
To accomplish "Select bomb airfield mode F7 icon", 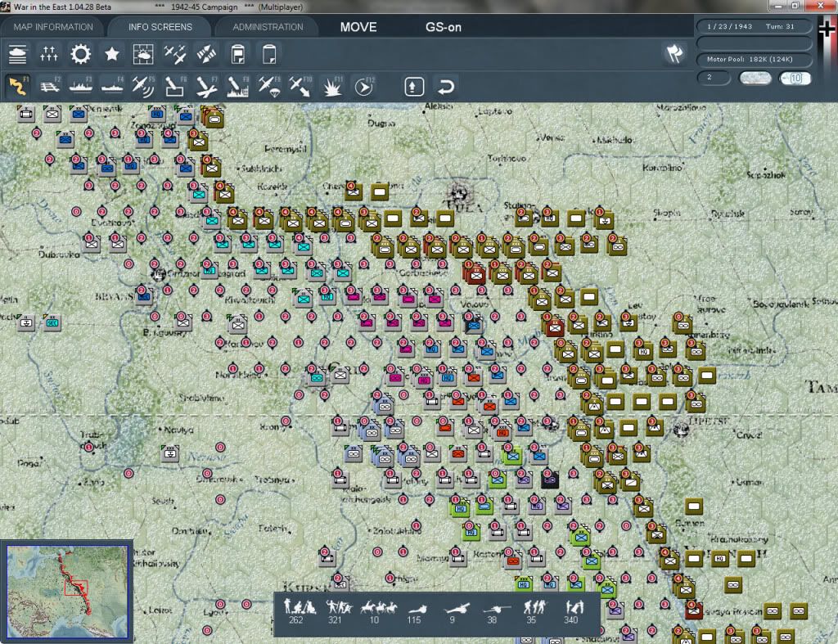I will pos(206,86).
